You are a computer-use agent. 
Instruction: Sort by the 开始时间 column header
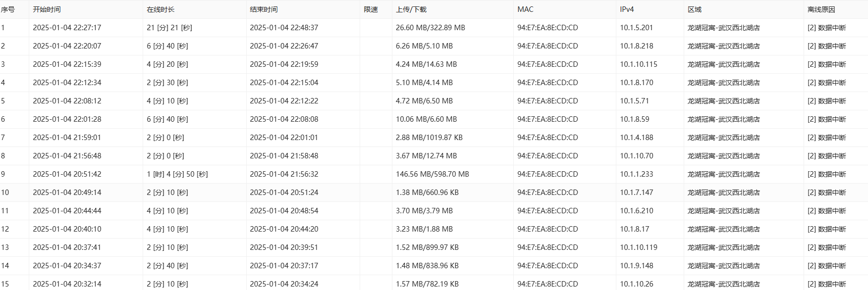[x=47, y=9]
